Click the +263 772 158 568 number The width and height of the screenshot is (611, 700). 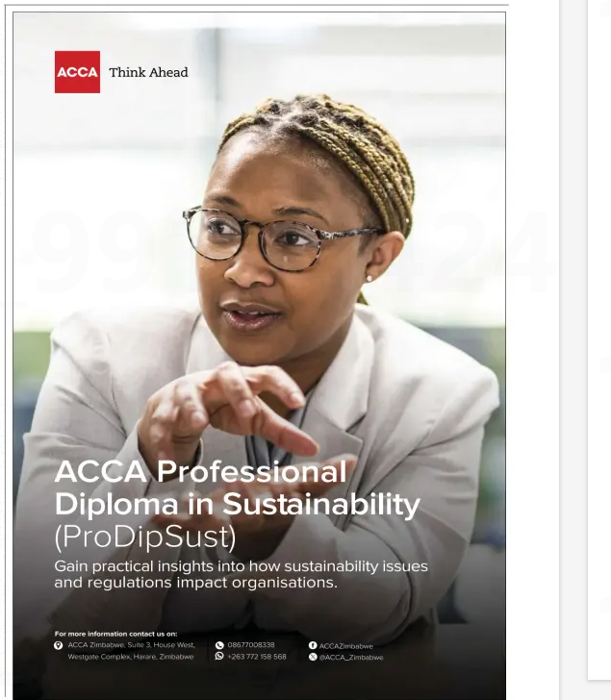(257, 657)
